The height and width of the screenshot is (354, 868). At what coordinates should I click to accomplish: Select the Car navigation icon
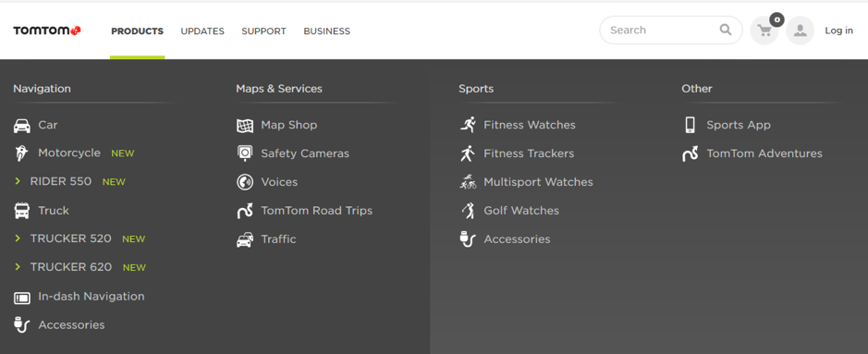pyautogui.click(x=21, y=126)
